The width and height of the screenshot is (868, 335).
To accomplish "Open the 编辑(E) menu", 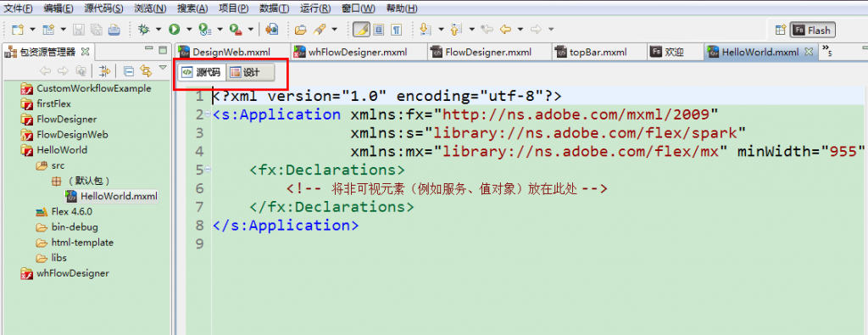I will [x=58, y=8].
